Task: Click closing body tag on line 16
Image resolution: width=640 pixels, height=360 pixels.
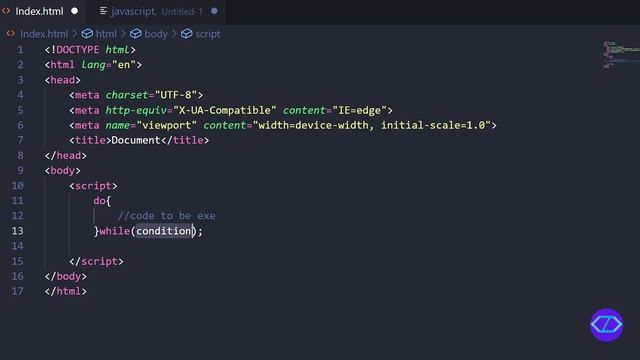Action: (65, 276)
